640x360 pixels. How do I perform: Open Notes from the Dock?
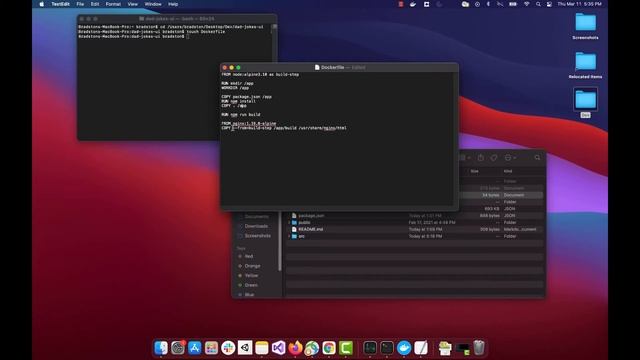tap(262, 348)
